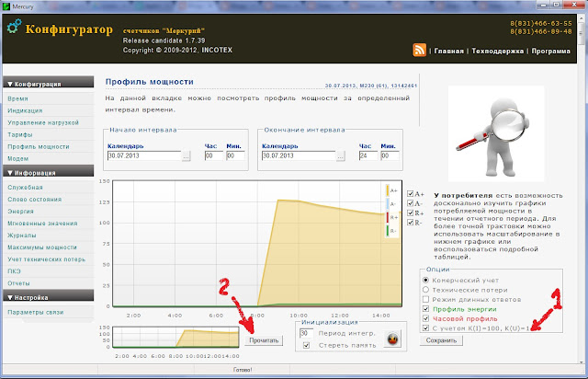Open the Тарифы sidebar item

pyautogui.click(x=20, y=135)
